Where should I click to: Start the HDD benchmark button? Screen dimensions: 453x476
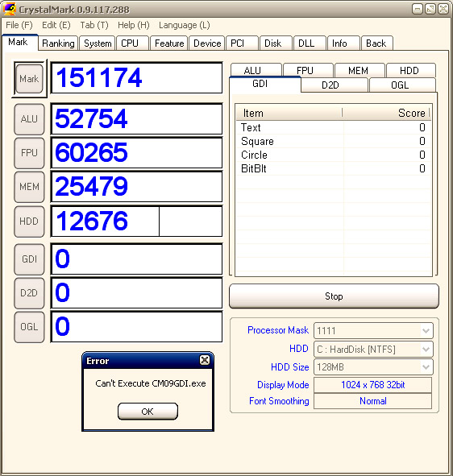pyautogui.click(x=29, y=221)
